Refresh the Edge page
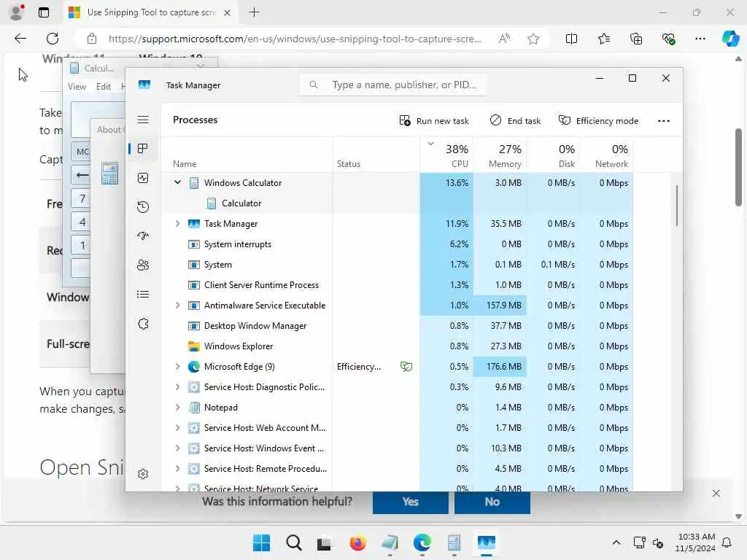 pyautogui.click(x=53, y=39)
